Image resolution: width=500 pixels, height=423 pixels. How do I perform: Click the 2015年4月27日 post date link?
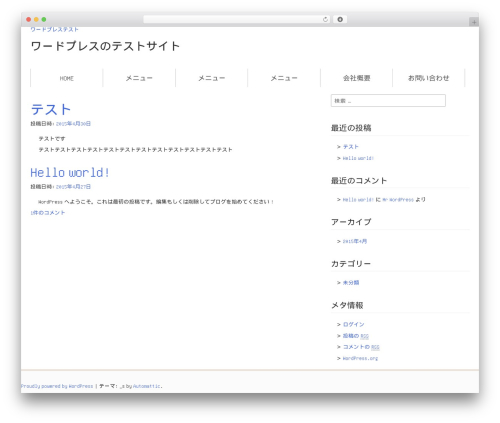(x=73, y=187)
